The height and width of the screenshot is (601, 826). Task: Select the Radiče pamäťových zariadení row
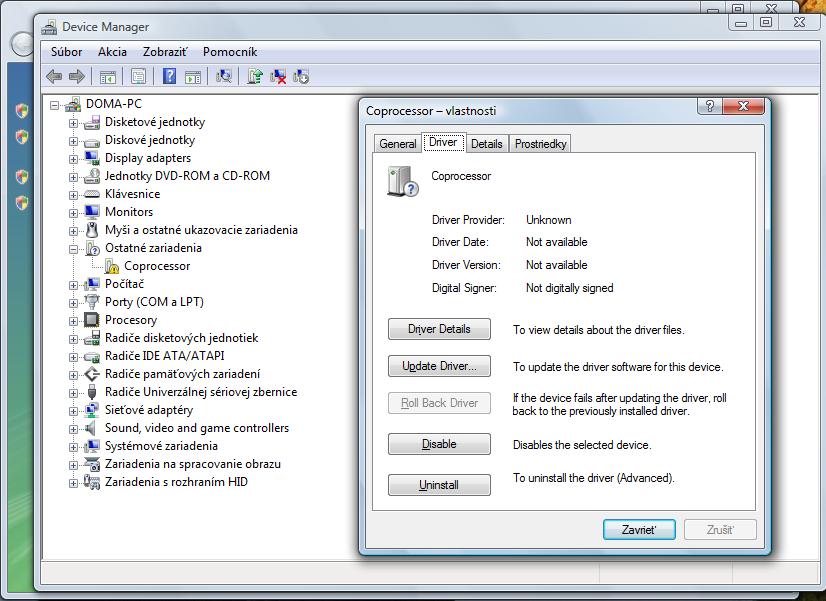tap(182, 374)
